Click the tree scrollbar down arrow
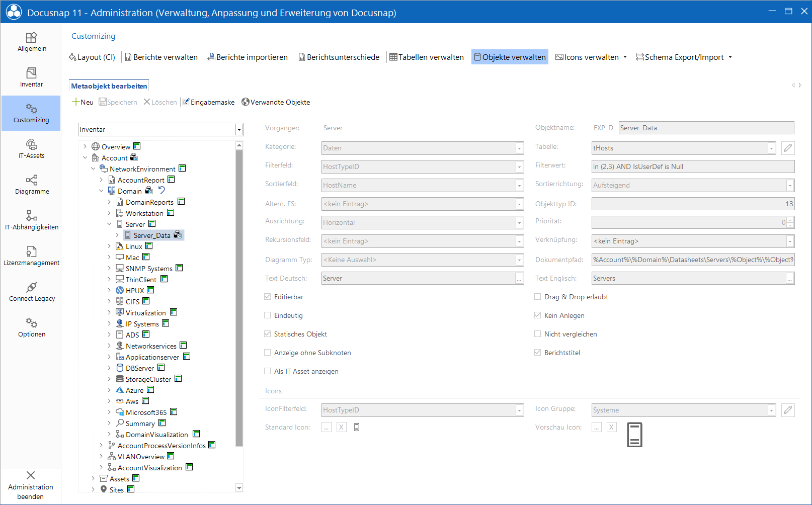The image size is (812, 505). (x=239, y=488)
